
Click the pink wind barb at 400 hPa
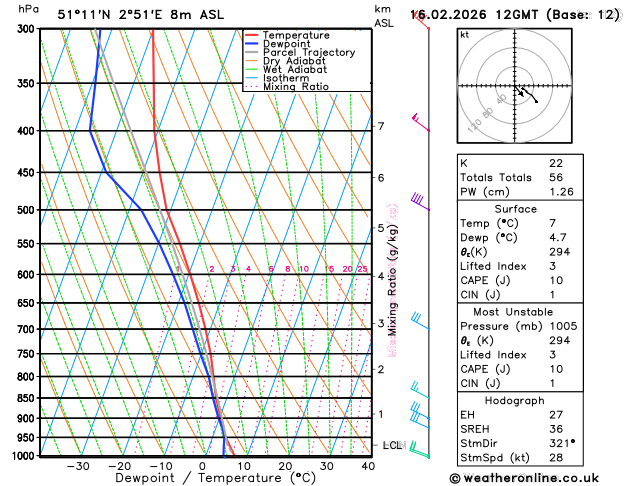pos(421,123)
